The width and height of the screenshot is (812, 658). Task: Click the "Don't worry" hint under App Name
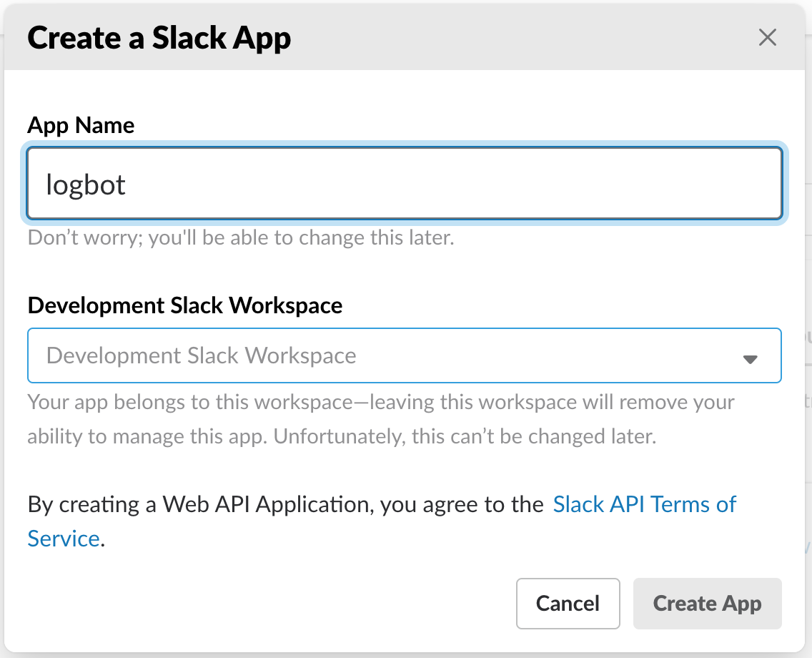pos(241,237)
